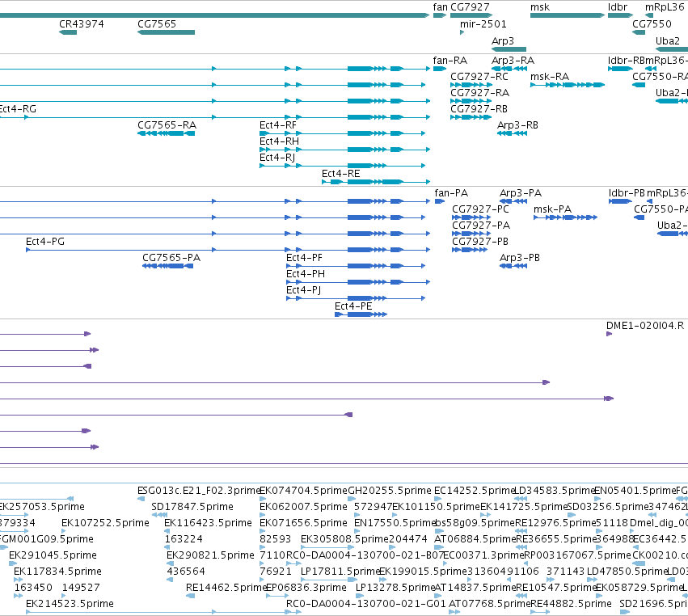688x616 pixels.
Task: Click the Ect4-PF protein label
Action: (304, 258)
